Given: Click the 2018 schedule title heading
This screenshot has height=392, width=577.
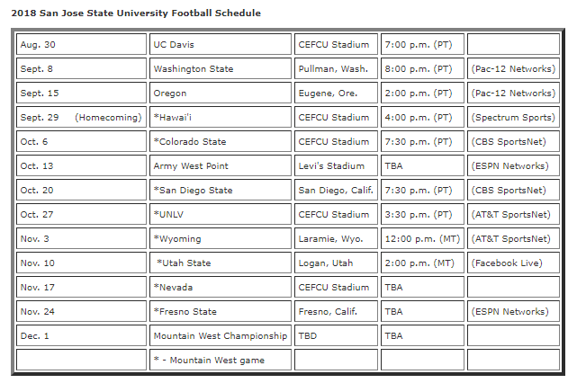Looking at the screenshot, I should click(136, 13).
